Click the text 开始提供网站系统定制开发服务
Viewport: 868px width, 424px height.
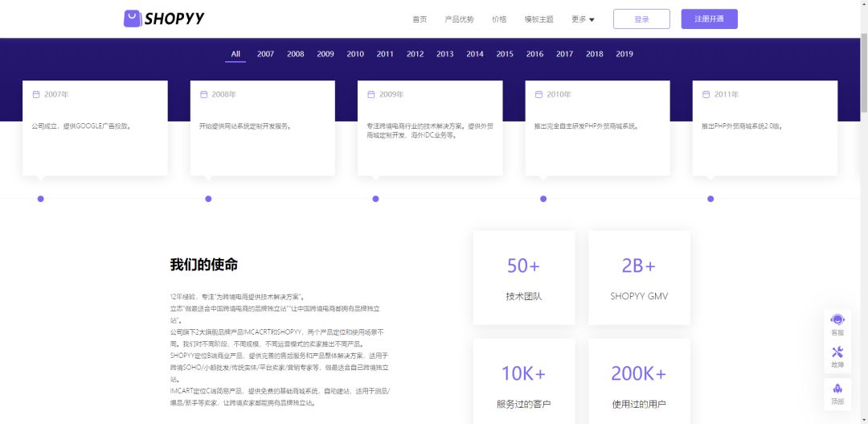[x=245, y=126]
